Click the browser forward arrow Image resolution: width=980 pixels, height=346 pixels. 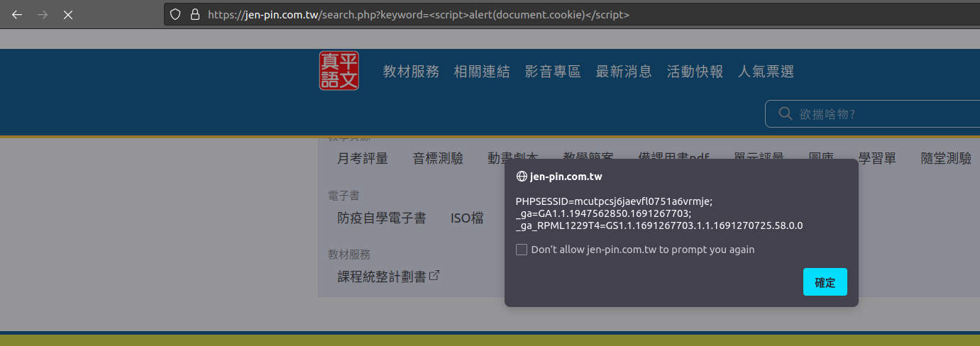click(x=43, y=14)
